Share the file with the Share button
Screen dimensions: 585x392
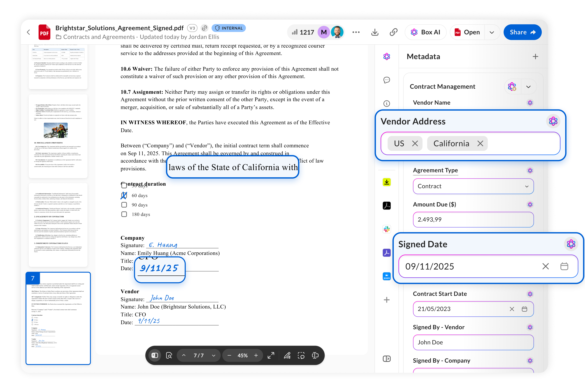tap(522, 32)
